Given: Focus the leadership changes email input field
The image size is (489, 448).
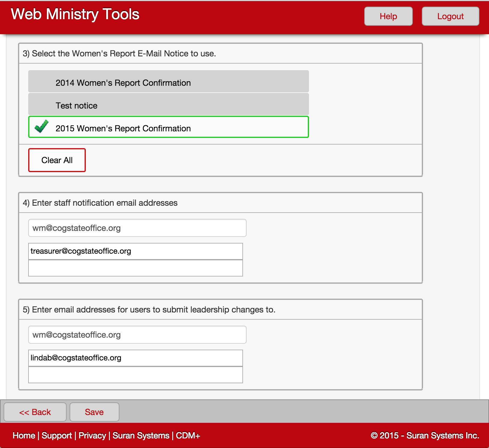Looking at the screenshot, I should [x=137, y=335].
